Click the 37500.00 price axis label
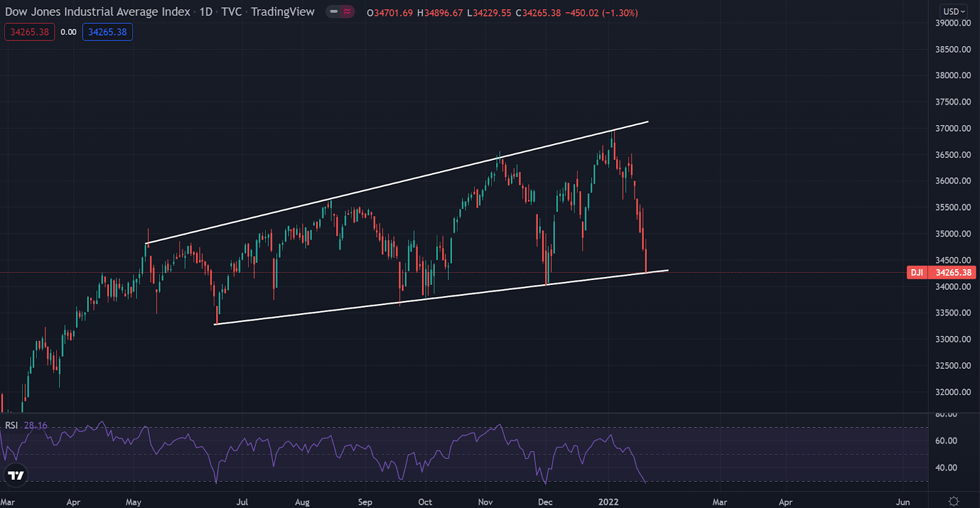The height and width of the screenshot is (508, 980). 953,102
